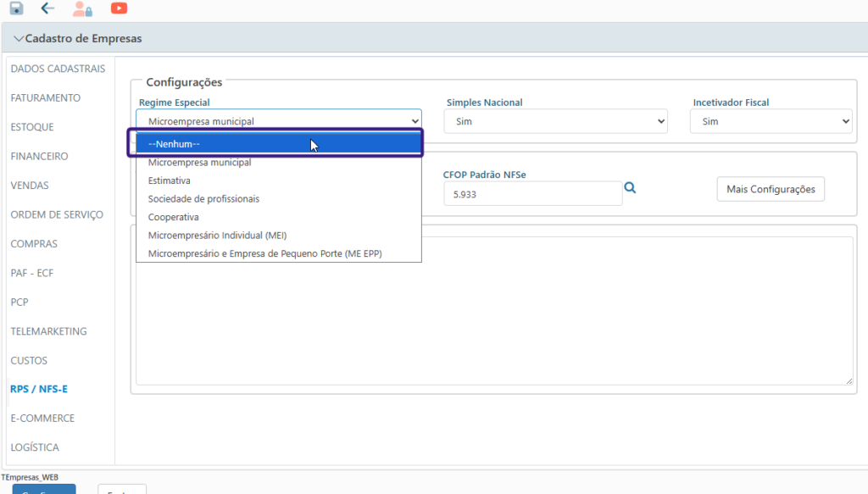Open the Simples Nacional dropdown

pyautogui.click(x=557, y=121)
